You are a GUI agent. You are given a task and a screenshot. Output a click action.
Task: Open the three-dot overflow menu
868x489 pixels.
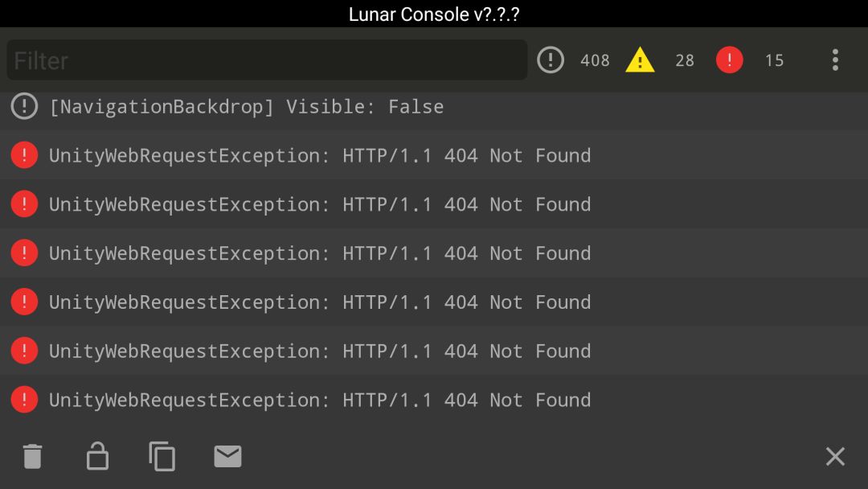click(835, 60)
